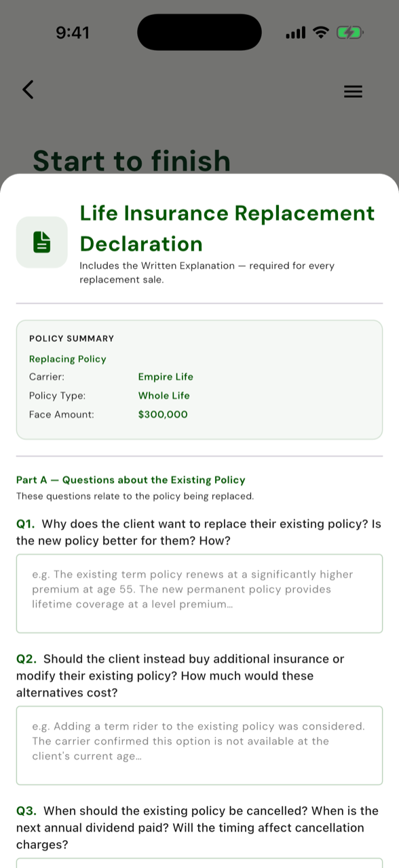399x868 pixels.
Task: Tap the battery charging icon
Action: pyautogui.click(x=350, y=32)
